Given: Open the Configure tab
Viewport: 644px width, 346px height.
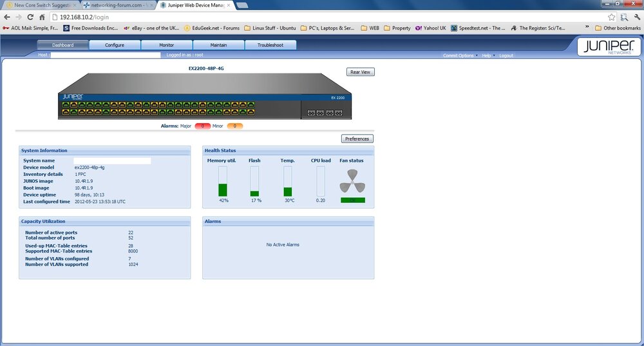Looking at the screenshot, I should pos(115,45).
